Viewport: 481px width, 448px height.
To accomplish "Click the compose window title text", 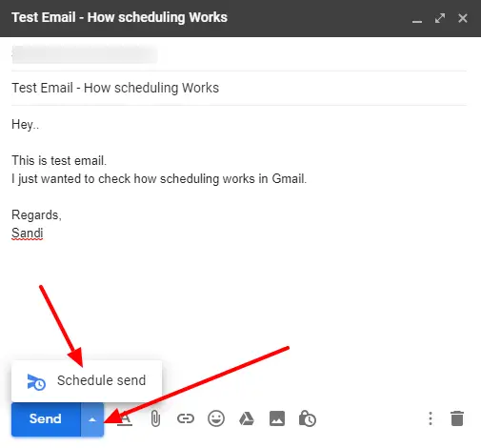I will click(119, 17).
